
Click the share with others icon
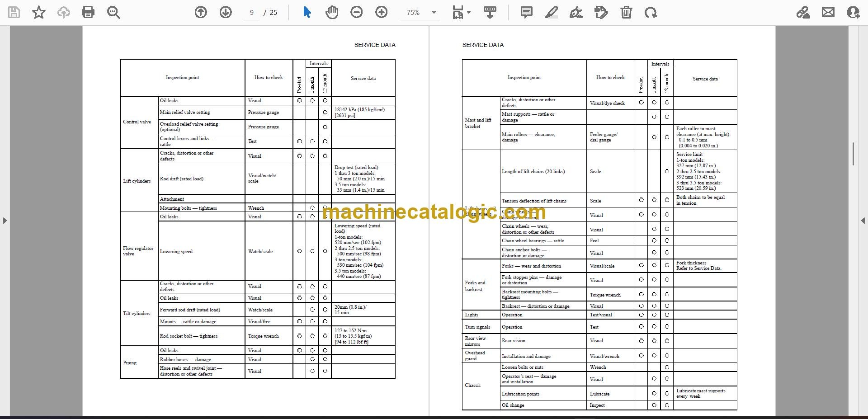click(853, 13)
